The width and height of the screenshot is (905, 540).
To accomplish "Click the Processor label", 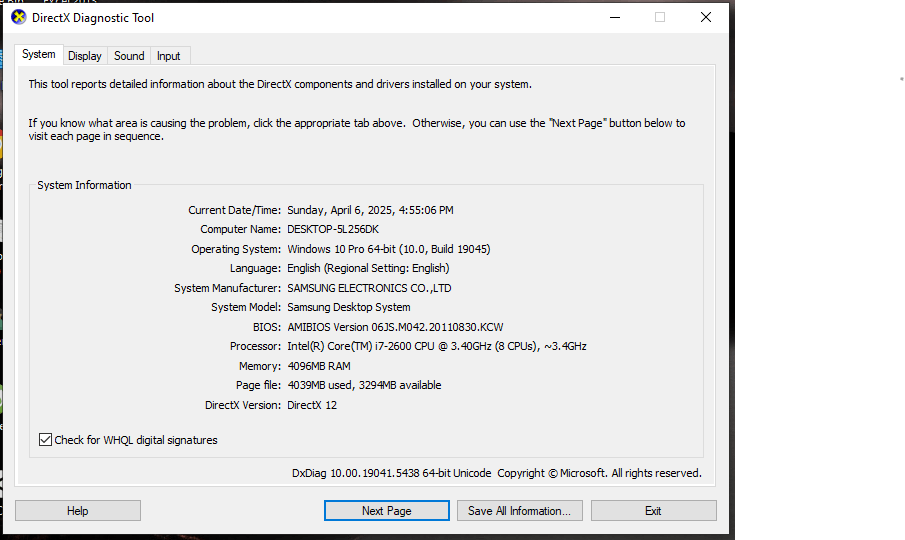I will (255, 346).
